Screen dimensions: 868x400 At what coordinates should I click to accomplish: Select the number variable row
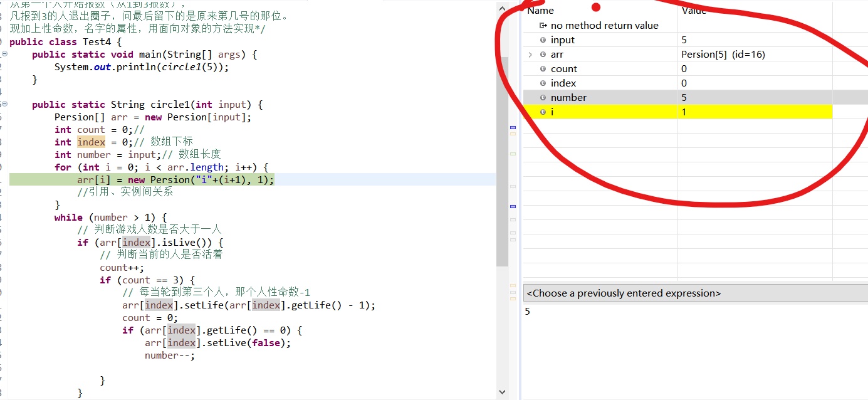coord(696,98)
